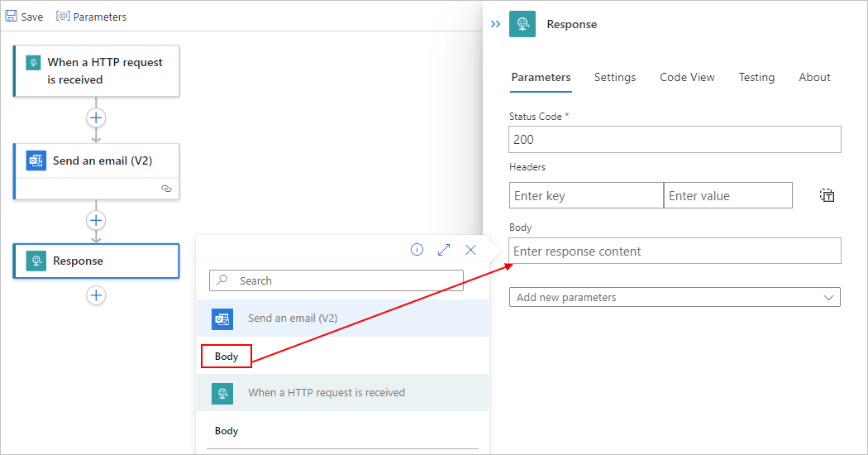Click the Parameters [@] icon
The image size is (868, 455).
point(63,16)
